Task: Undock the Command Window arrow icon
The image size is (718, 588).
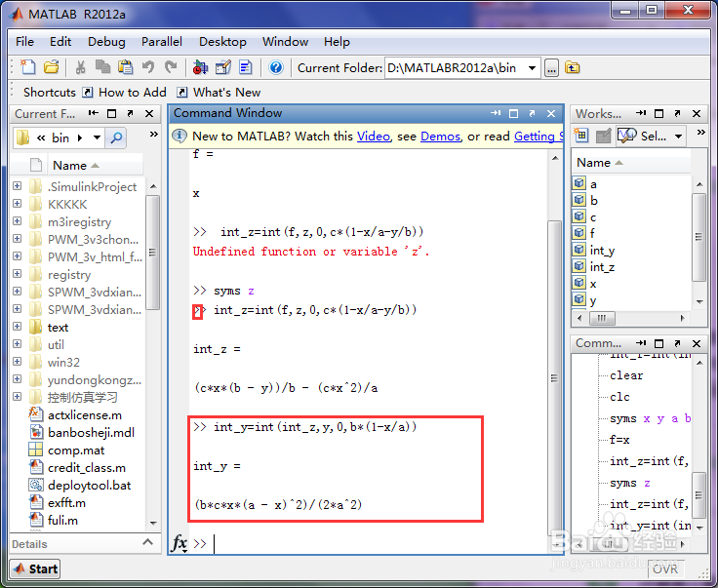Action: click(x=532, y=113)
